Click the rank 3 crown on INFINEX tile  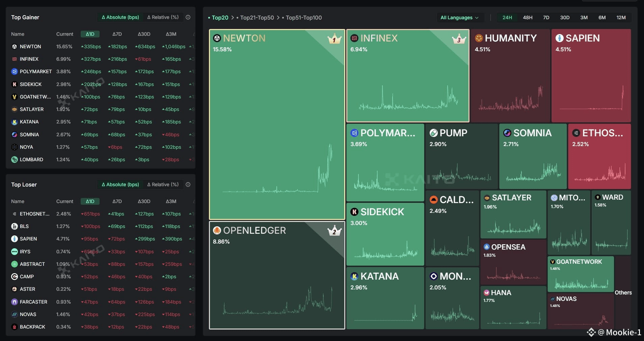[x=459, y=39]
